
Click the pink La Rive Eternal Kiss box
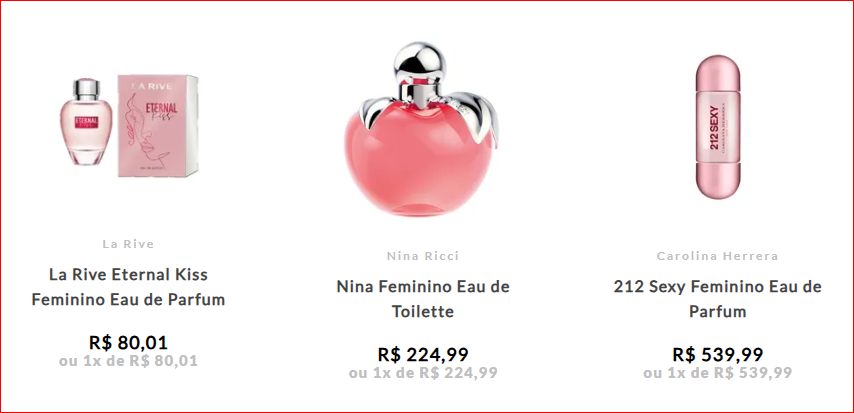(x=158, y=126)
